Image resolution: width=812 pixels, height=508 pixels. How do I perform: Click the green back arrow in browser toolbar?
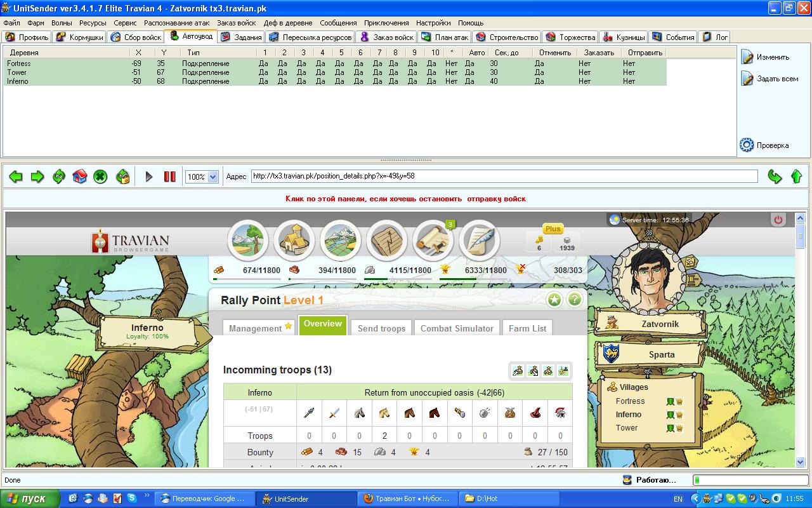16,177
